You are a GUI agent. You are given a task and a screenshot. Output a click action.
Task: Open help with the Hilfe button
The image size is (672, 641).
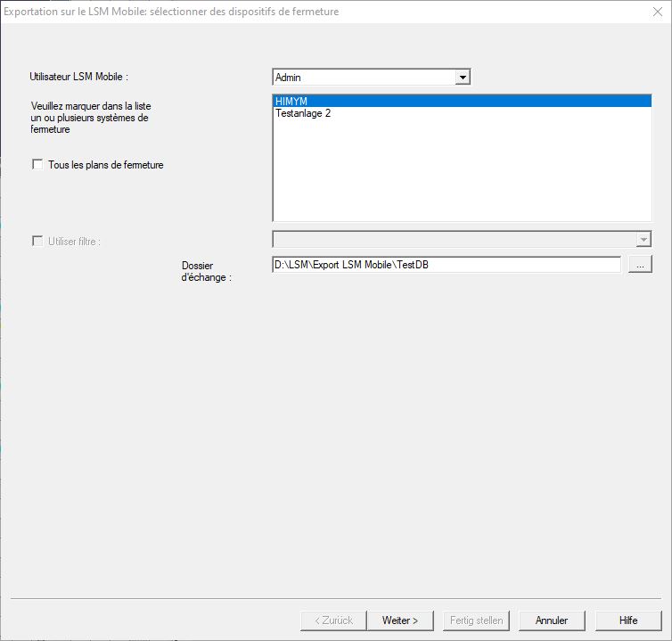coord(628,620)
